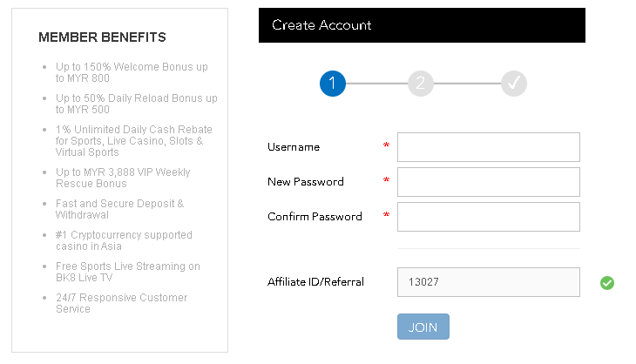Click the red asterisk beside Confirm Password
Screen dimensions: 636x364
click(x=386, y=215)
